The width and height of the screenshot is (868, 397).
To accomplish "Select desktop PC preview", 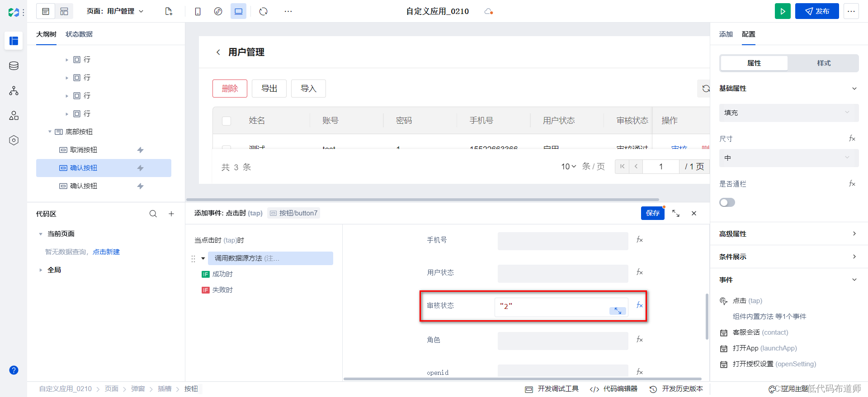I will pos(238,11).
